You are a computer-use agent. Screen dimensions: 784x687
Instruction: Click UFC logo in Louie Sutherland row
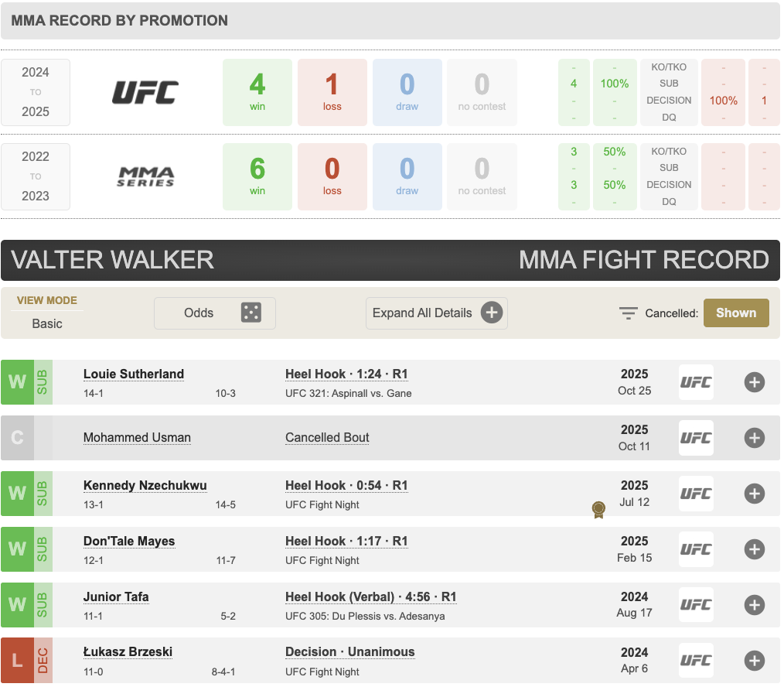(695, 382)
